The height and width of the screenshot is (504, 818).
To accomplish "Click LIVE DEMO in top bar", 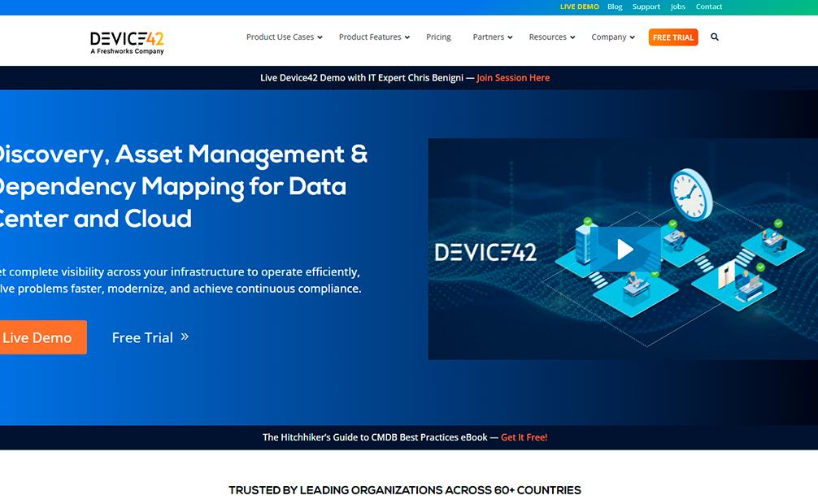I will (x=579, y=7).
